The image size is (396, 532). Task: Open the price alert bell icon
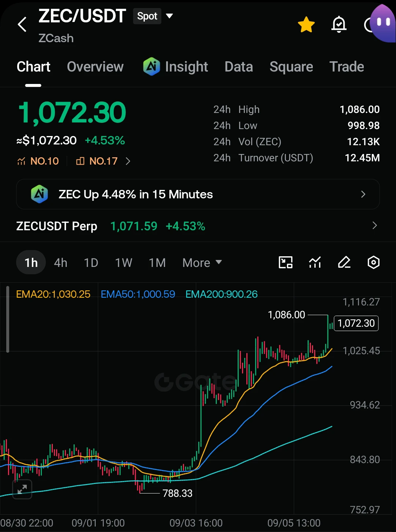click(x=339, y=25)
